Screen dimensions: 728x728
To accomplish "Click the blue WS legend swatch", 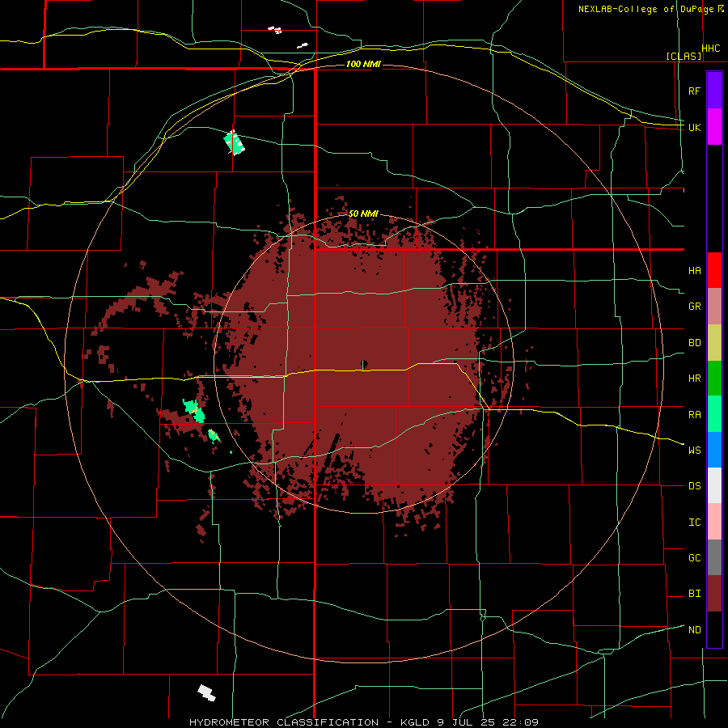I will [714, 450].
